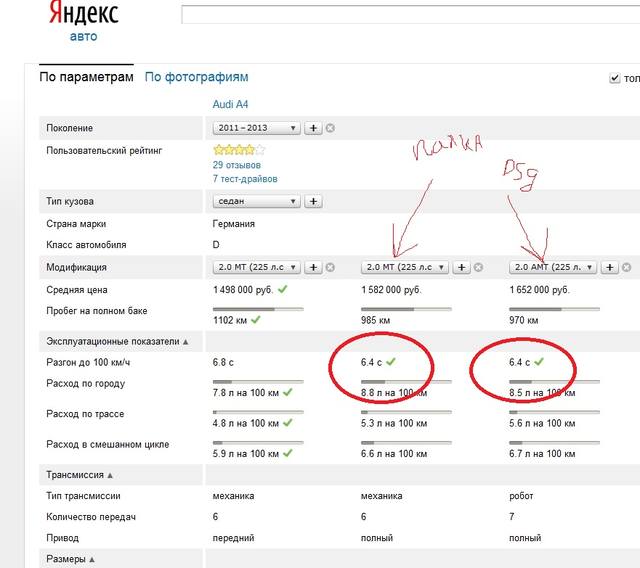
Task: Open the 7 тест-драйвов link
Action: (245, 179)
